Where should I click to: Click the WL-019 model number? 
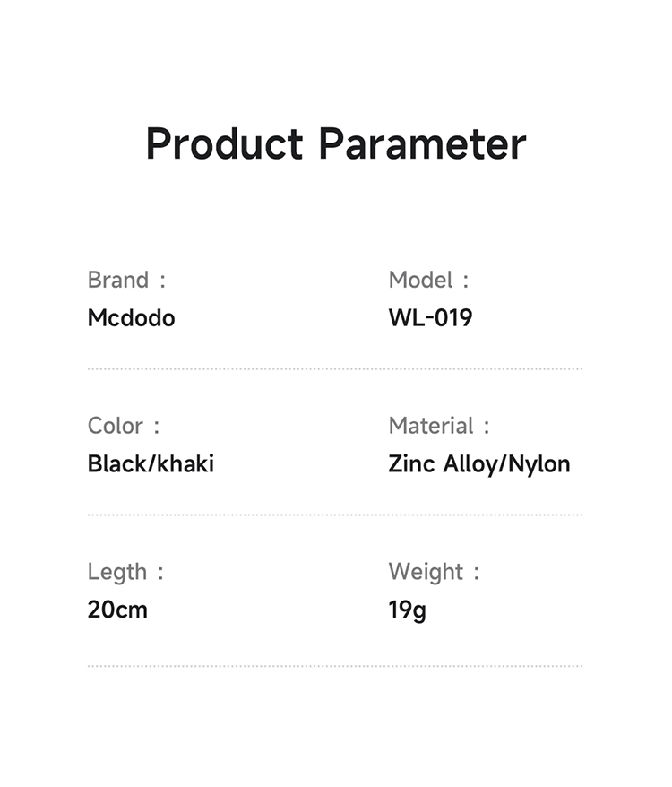tap(430, 318)
